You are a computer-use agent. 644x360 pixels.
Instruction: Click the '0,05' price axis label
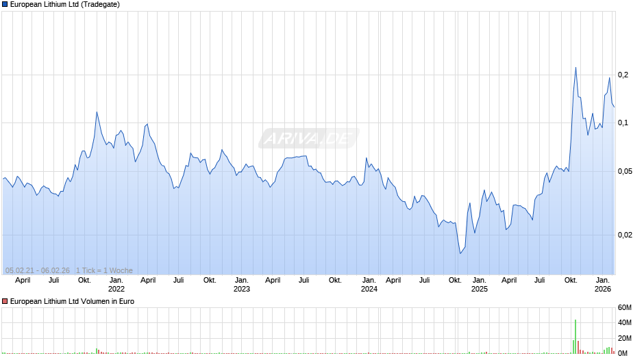click(x=625, y=171)
